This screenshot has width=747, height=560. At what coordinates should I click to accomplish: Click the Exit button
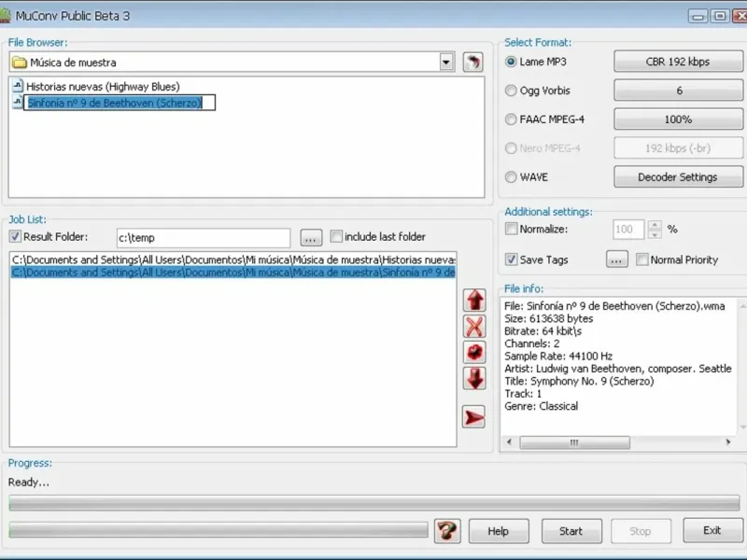coord(712,530)
